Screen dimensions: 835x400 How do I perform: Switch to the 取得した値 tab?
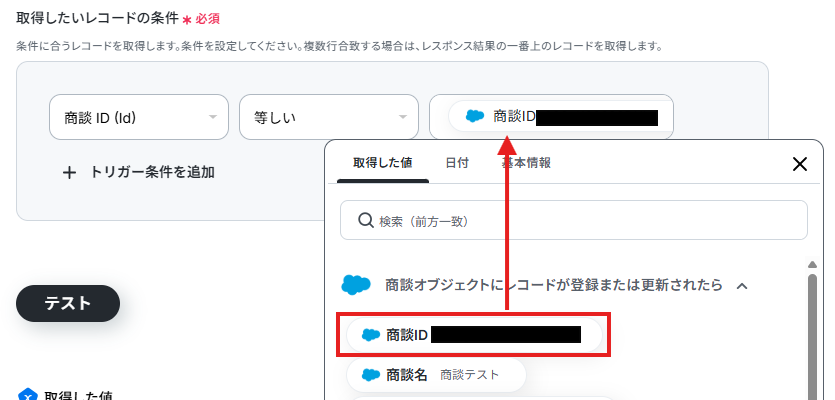pyautogui.click(x=382, y=163)
